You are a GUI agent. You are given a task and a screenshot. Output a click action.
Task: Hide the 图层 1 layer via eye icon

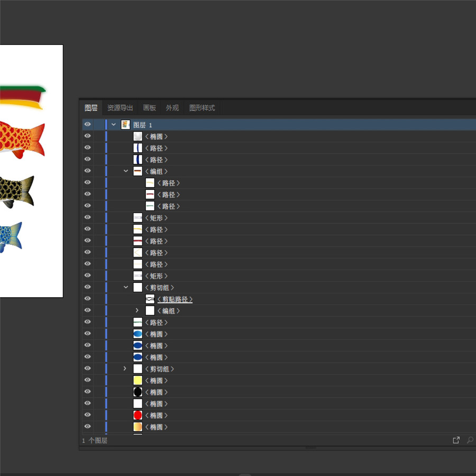[87, 124]
